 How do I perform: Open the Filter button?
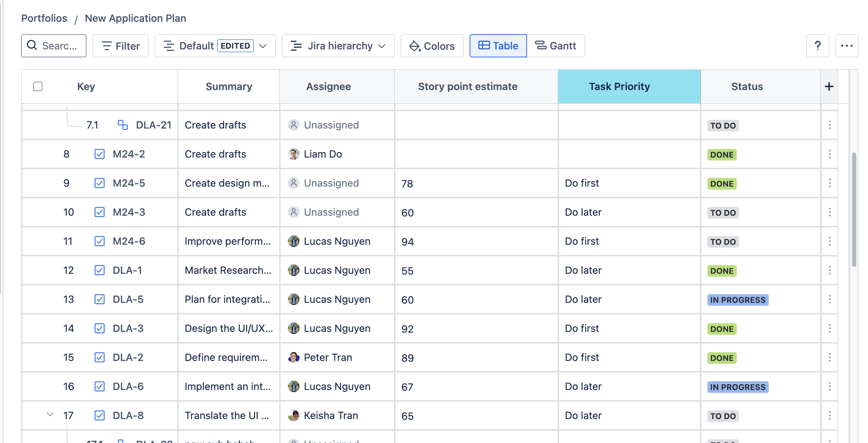[120, 46]
